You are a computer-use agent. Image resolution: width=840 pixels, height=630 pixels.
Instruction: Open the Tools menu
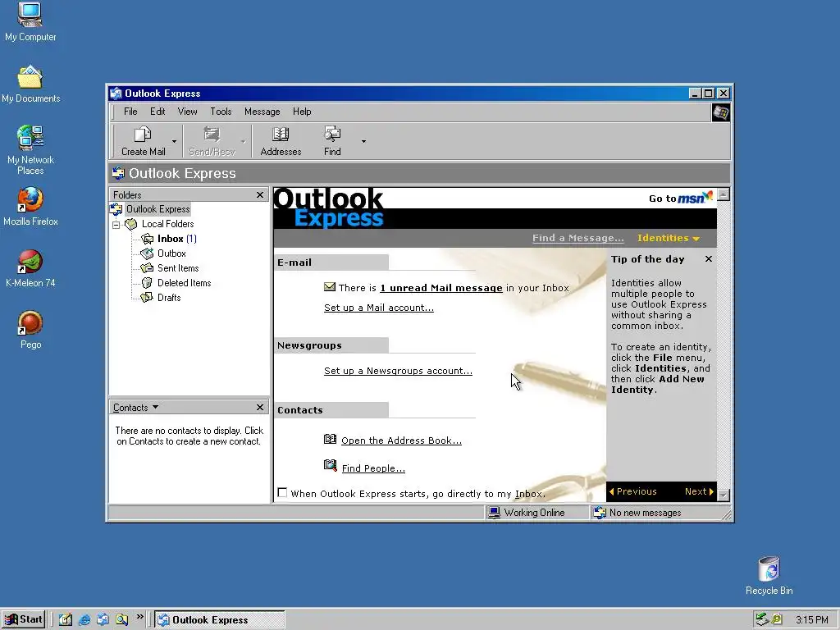click(x=221, y=112)
